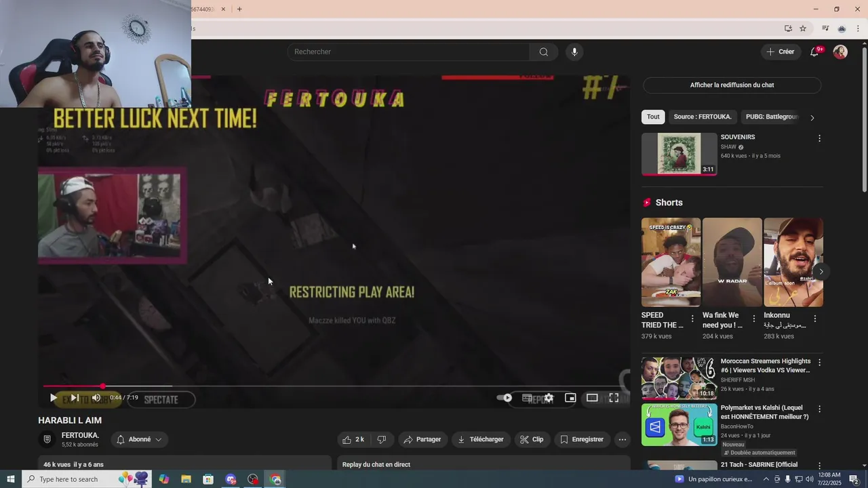Open video player settings gear
The width and height of the screenshot is (868, 488).
549,398
